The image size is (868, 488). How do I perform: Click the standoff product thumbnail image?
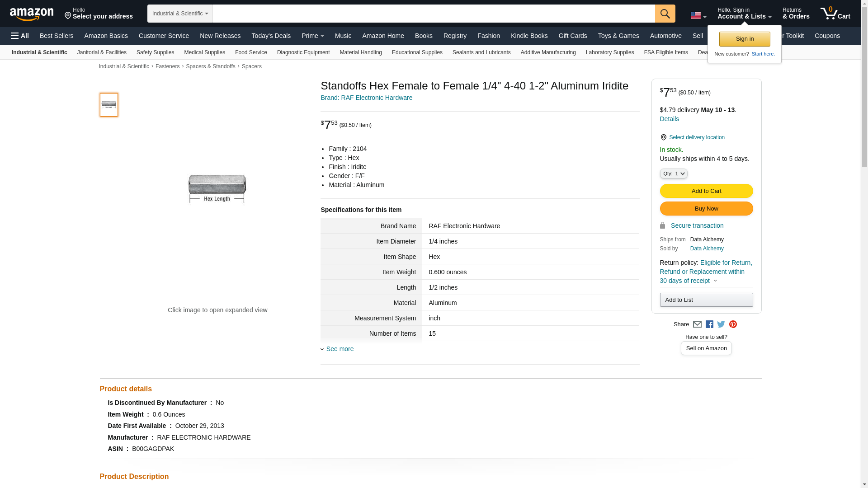click(109, 105)
